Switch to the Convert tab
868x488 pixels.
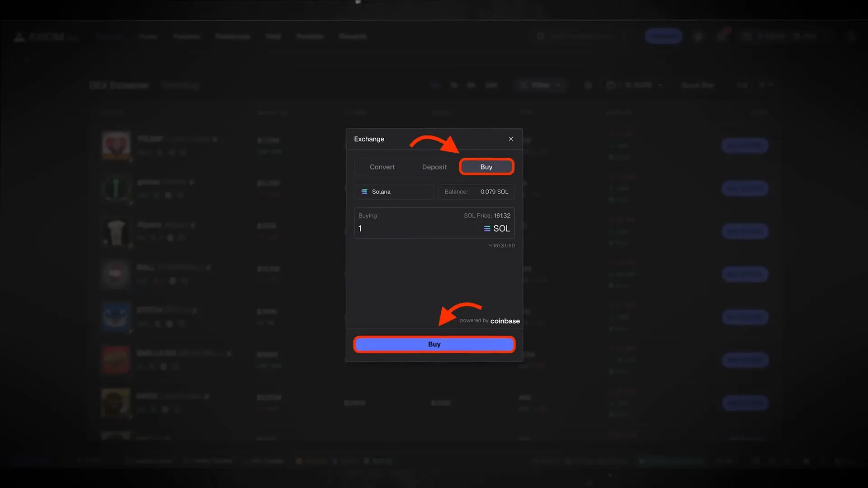click(382, 167)
